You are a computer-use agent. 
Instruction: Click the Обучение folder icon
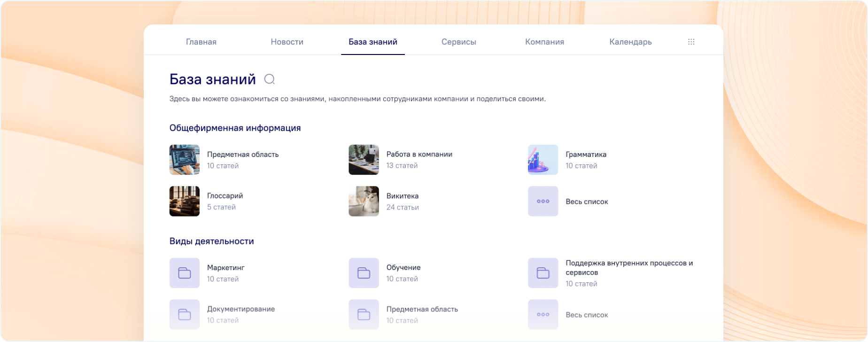[x=364, y=273]
